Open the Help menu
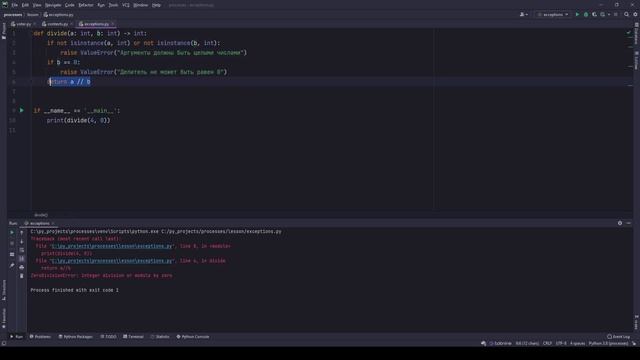 coord(156,5)
